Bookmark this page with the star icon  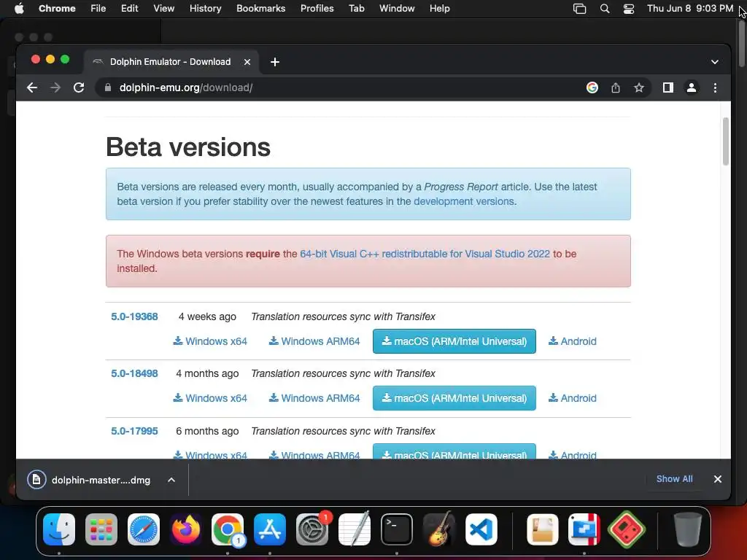pos(639,87)
